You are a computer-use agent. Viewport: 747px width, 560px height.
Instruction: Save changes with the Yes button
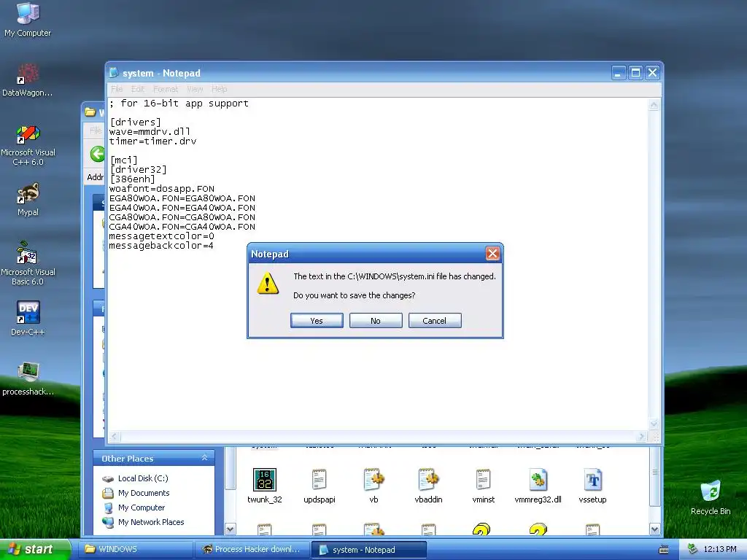coord(317,321)
